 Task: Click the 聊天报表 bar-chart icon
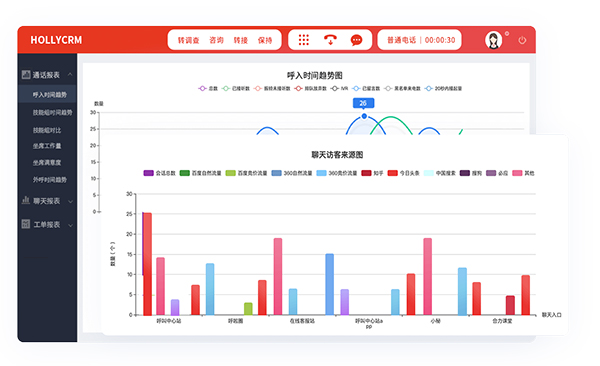coord(26,200)
